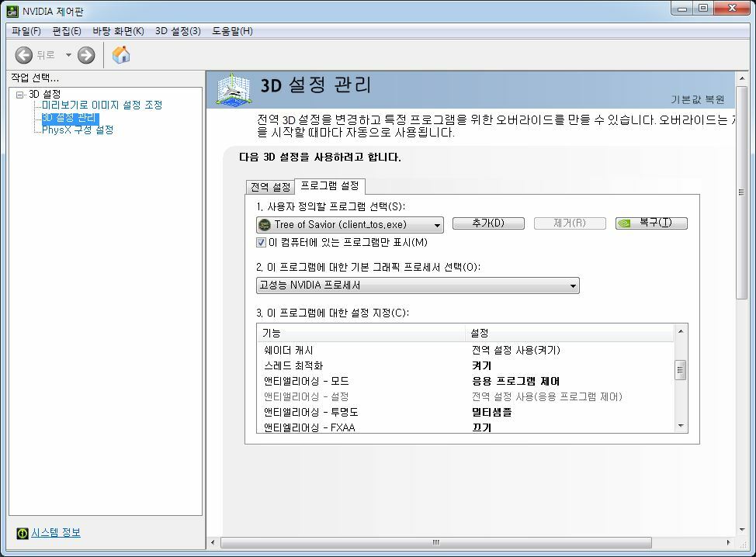
Task: Click main panel vertical scrollbar thumb
Action: [x=741, y=192]
